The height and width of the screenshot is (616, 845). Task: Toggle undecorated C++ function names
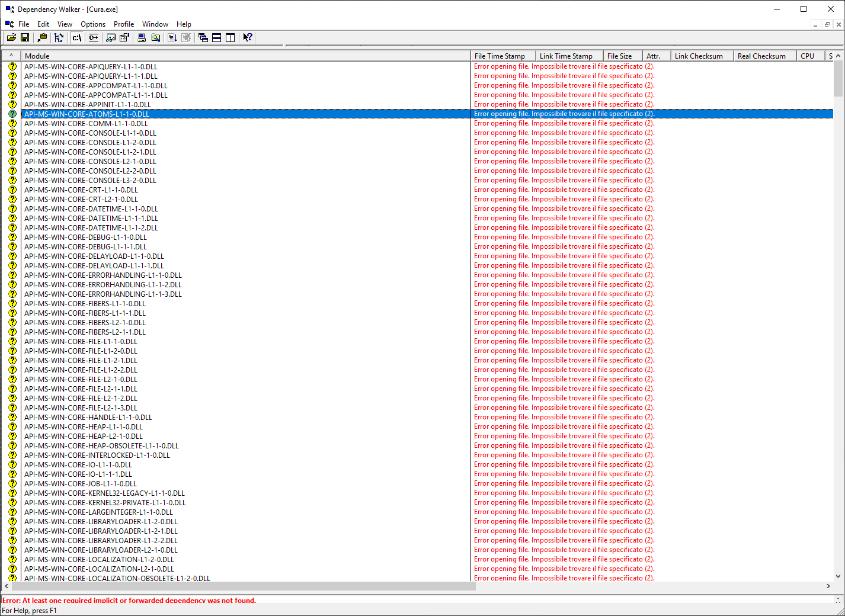pos(93,37)
